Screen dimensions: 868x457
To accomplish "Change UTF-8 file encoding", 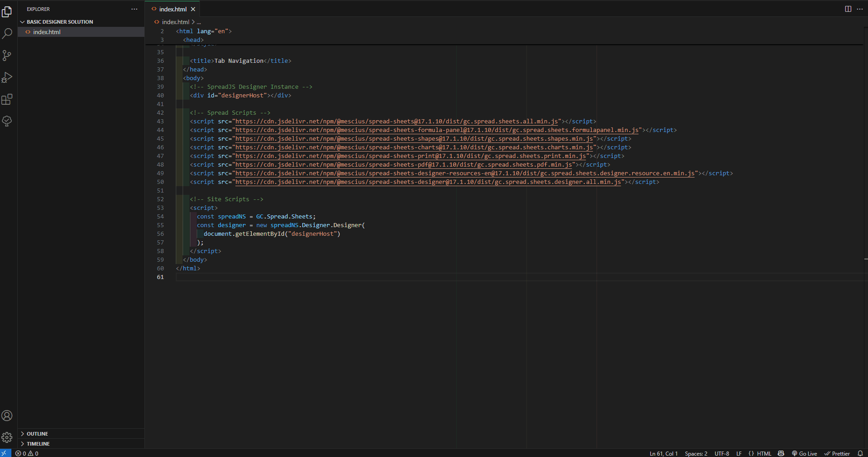I will 722,453.
